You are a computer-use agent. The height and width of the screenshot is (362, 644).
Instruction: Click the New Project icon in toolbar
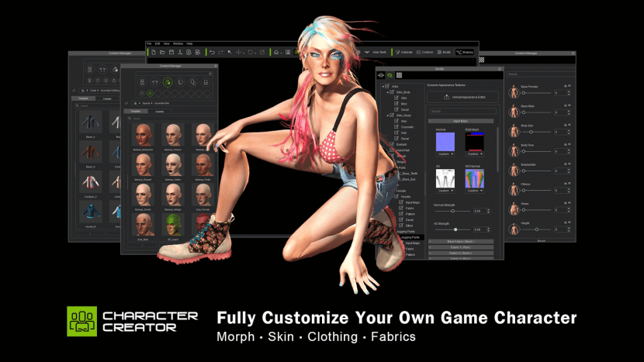tap(154, 52)
